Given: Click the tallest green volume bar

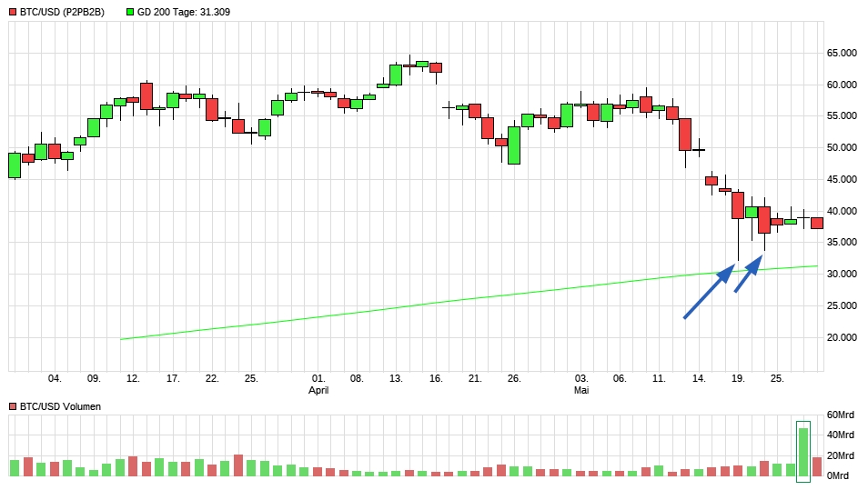Looking at the screenshot, I should tap(803, 452).
